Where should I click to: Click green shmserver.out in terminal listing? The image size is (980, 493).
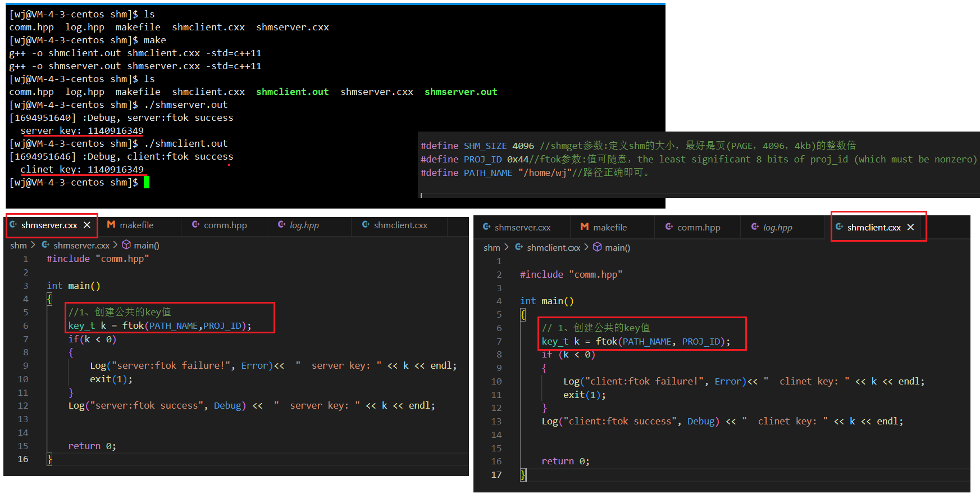[461, 92]
